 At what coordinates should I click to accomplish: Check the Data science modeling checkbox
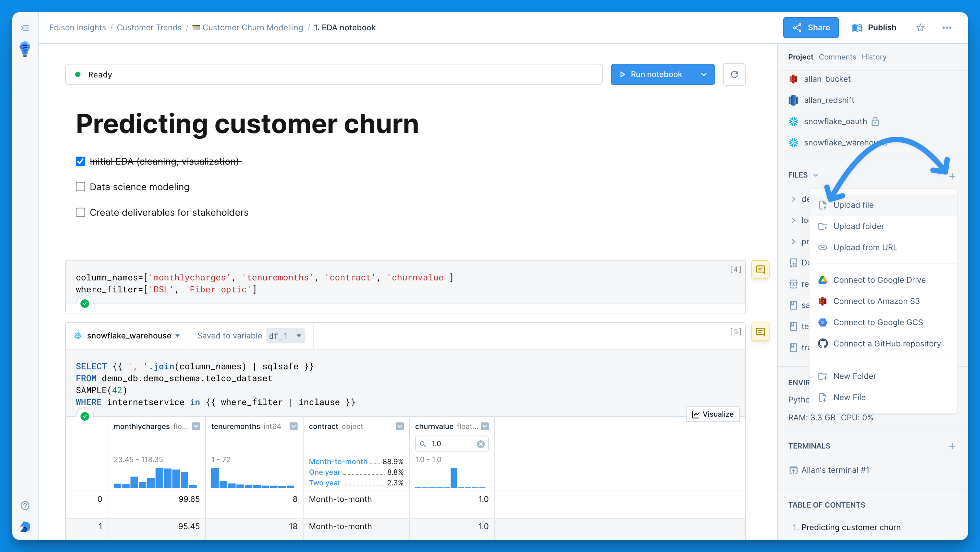80,187
